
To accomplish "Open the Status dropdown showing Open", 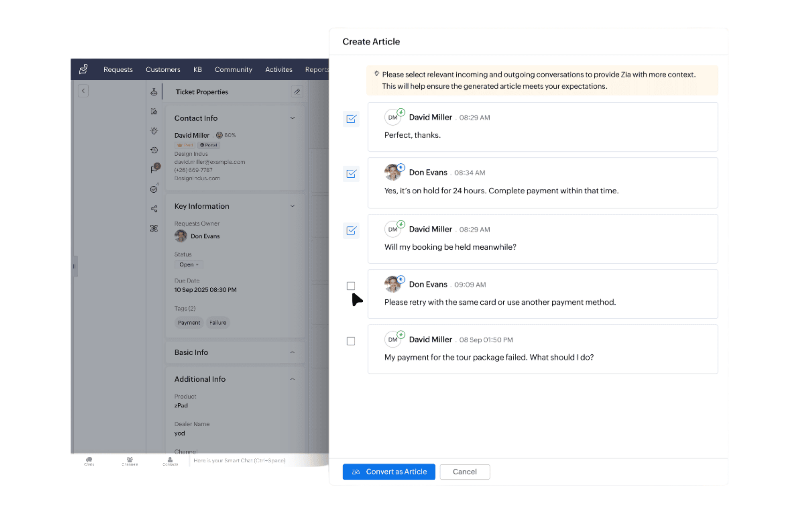I will (188, 264).
